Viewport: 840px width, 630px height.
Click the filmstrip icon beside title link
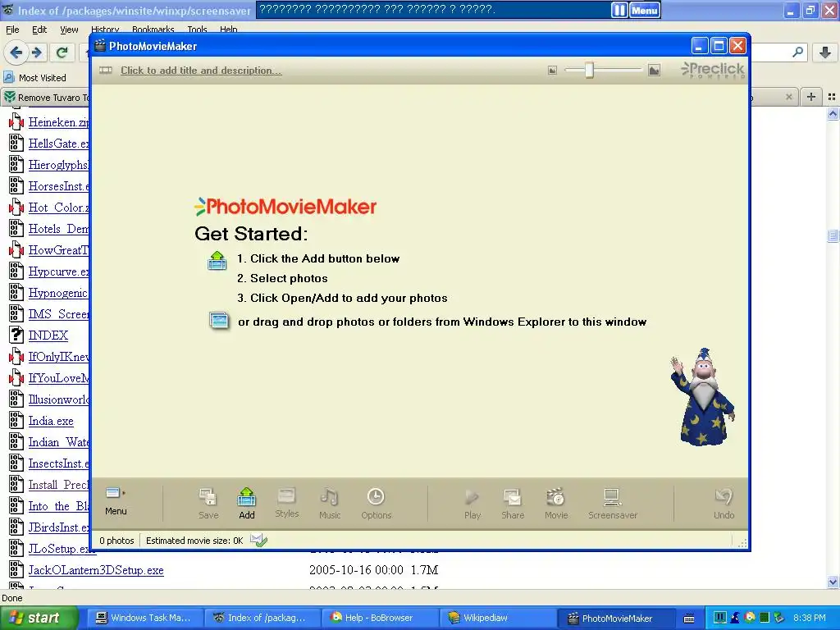tap(106, 71)
